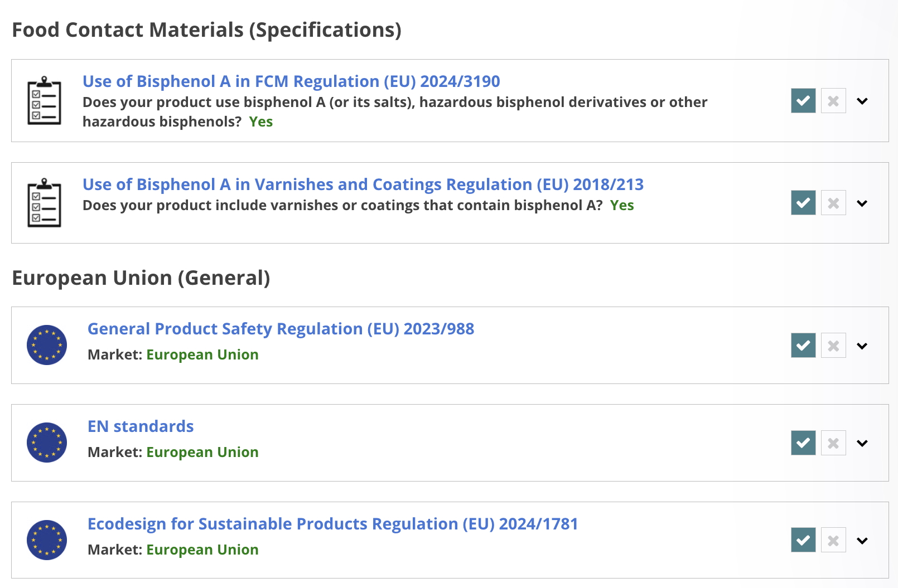This screenshot has width=898, height=588.
Task: Click EU flag icon beside General Product Safety Regulation
Action: point(47,345)
